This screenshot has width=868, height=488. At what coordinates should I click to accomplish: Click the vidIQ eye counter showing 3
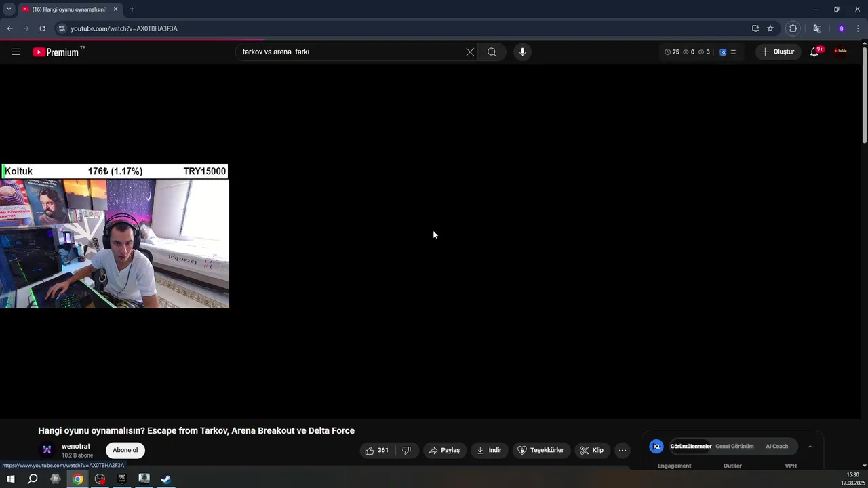pyautogui.click(x=704, y=52)
